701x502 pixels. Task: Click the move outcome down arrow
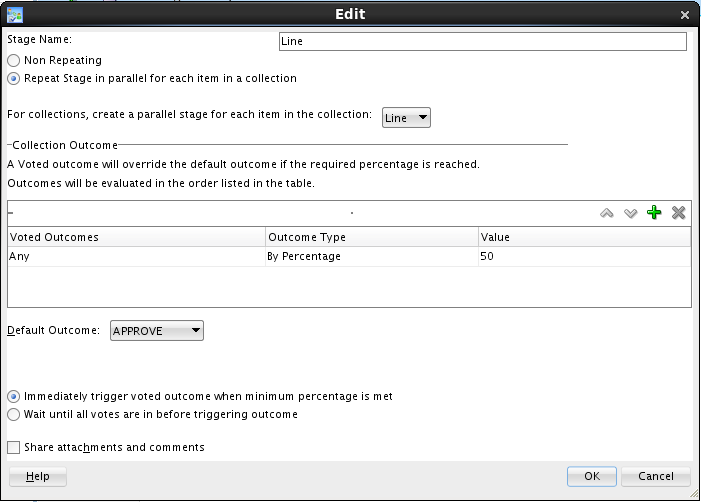[x=630, y=213]
